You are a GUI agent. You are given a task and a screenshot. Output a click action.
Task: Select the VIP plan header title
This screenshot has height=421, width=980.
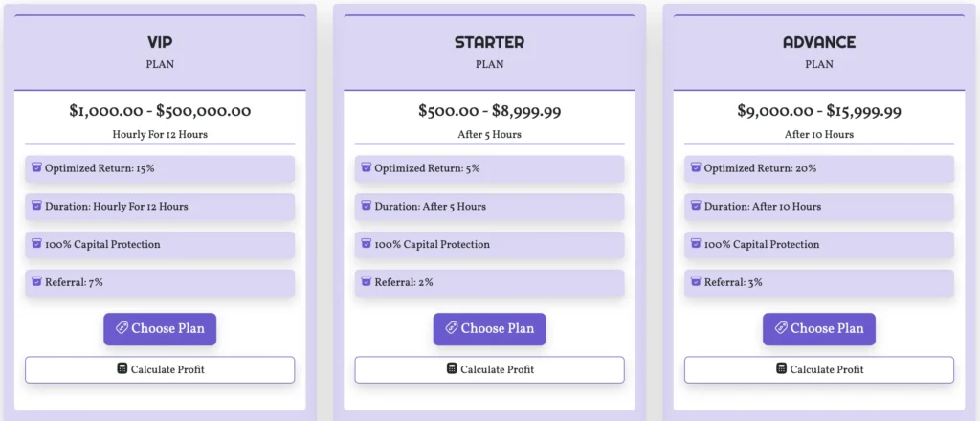[x=160, y=43]
